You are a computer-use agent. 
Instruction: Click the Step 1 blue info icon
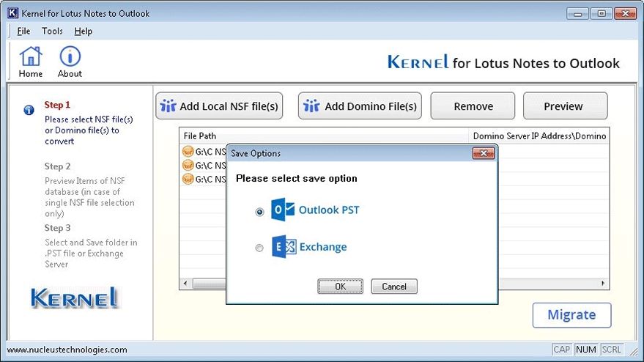pyautogui.click(x=29, y=110)
